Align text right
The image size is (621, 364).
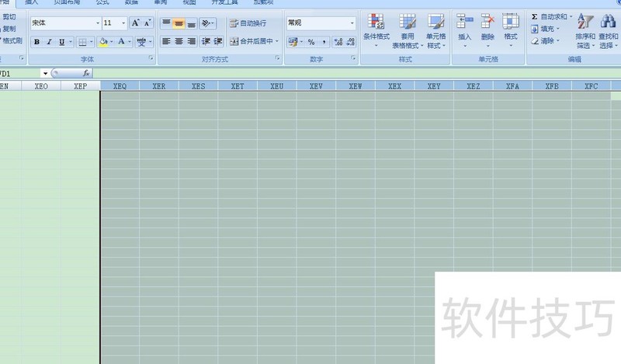click(x=191, y=41)
